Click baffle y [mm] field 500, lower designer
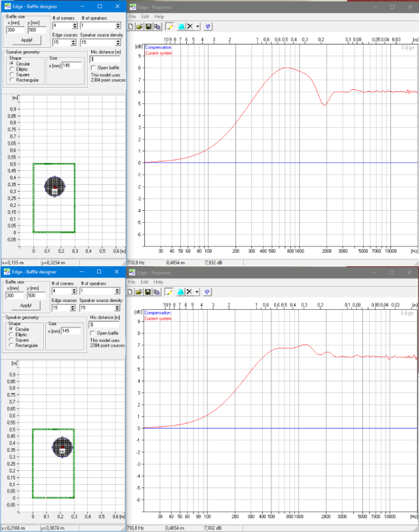This screenshot has height=532, width=419. tap(36, 295)
